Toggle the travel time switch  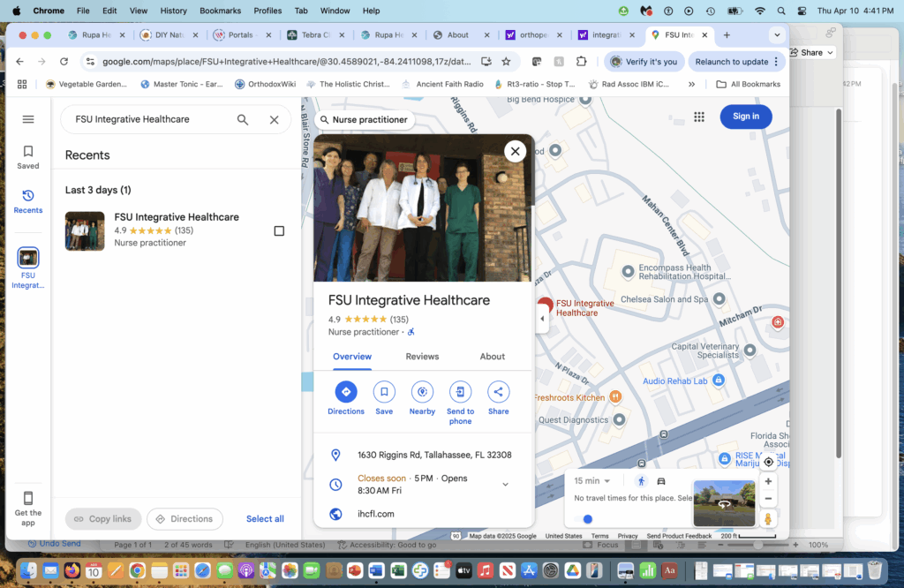pyautogui.click(x=584, y=519)
